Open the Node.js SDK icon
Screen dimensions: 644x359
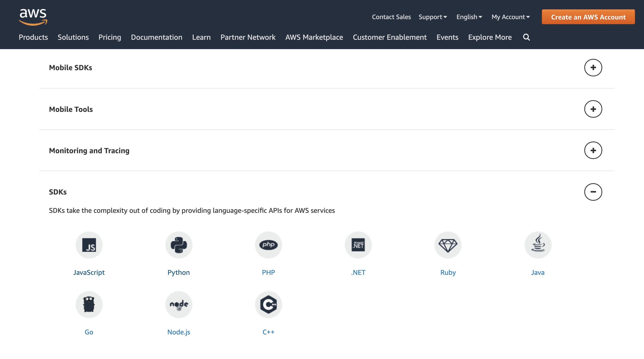coord(179,304)
